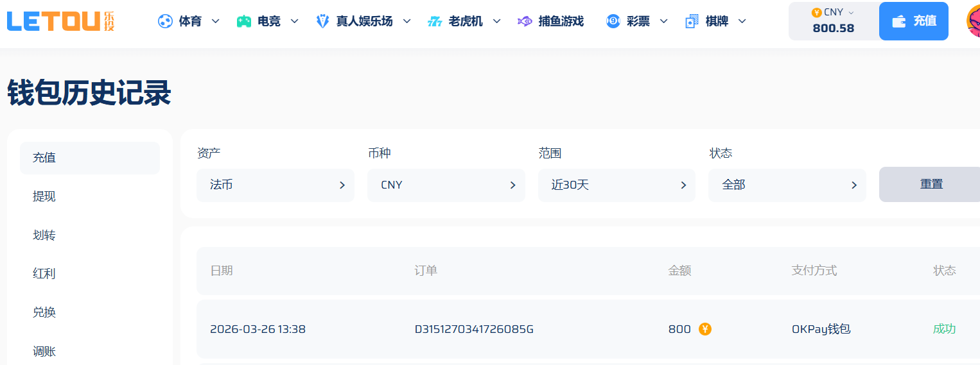Open the 币种 dropdown showing CNY
Viewport: 980px width, 365px height.
(446, 185)
